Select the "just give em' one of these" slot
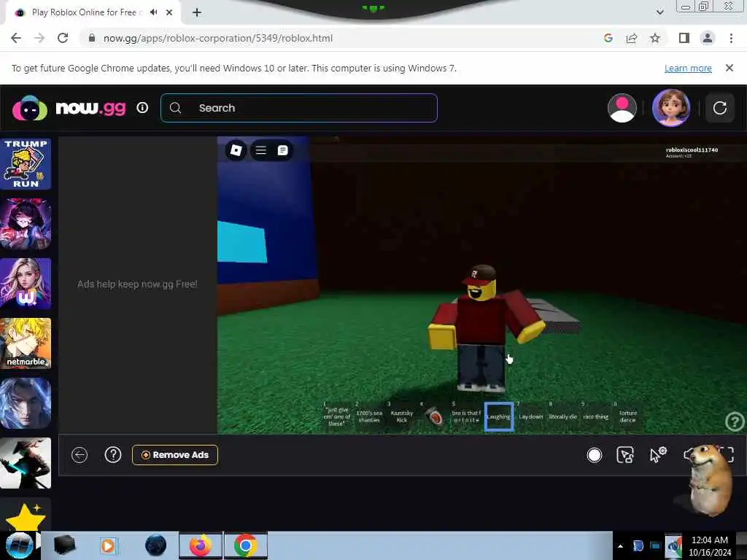 point(337,416)
